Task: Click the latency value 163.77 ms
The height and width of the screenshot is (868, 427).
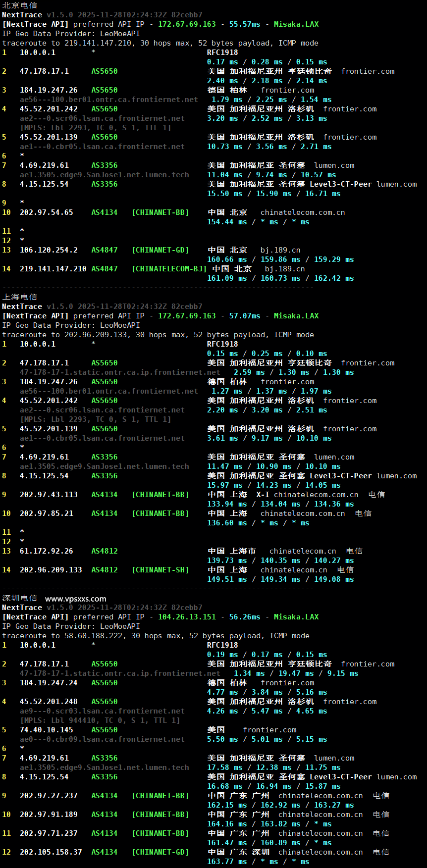Action: pos(227,862)
